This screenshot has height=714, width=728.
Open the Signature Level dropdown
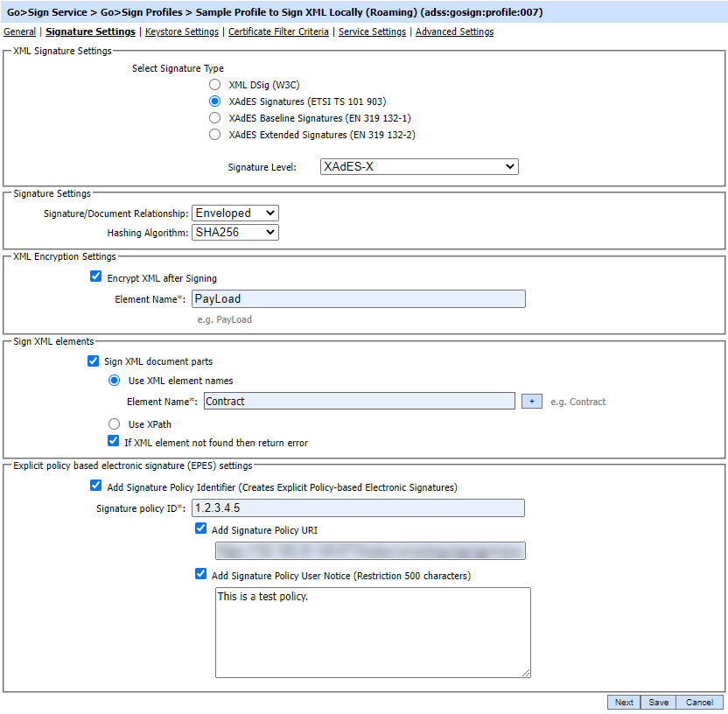tap(417, 167)
